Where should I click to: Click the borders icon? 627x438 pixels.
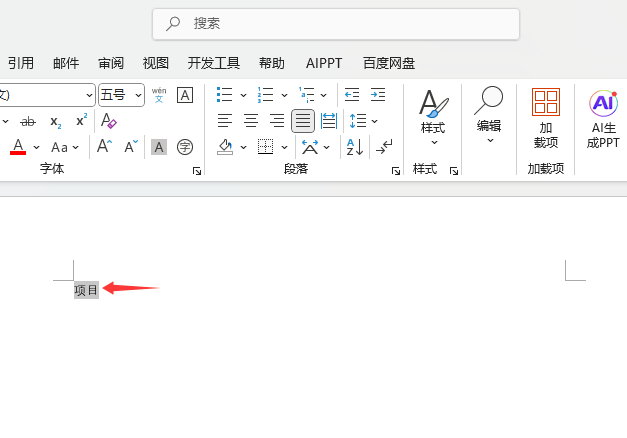[x=266, y=147]
